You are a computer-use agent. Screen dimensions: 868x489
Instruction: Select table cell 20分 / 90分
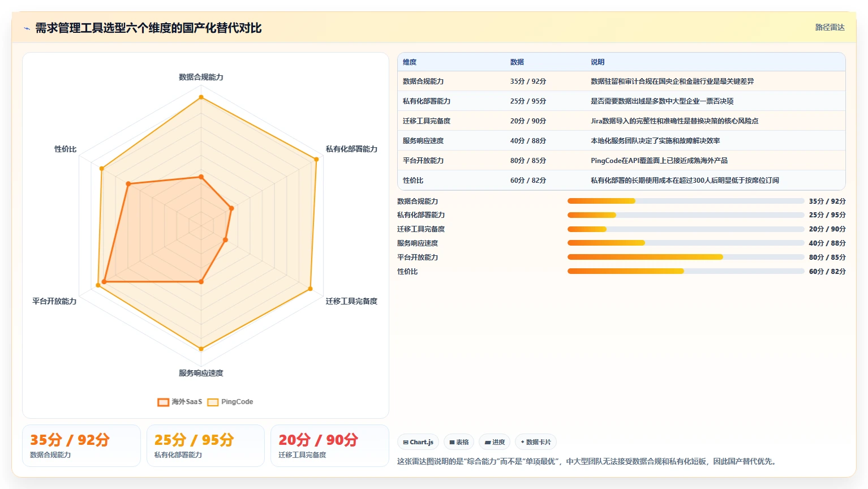pos(528,121)
